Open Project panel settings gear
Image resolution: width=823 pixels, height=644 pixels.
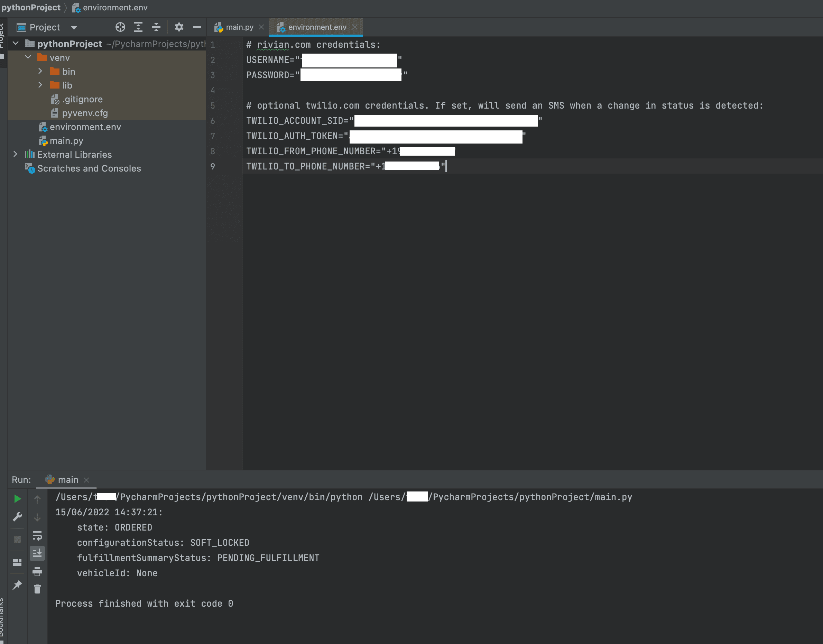click(179, 27)
